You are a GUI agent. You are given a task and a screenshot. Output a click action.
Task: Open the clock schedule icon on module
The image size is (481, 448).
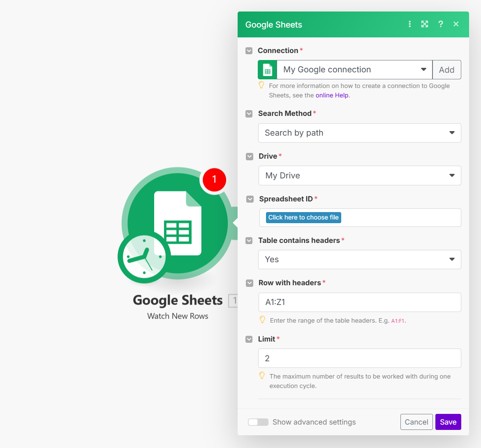pyautogui.click(x=144, y=257)
